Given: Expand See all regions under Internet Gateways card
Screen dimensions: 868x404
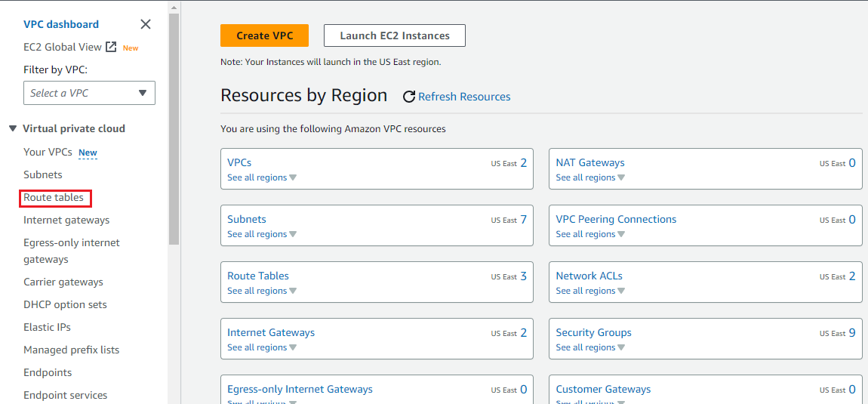Looking at the screenshot, I should (x=262, y=347).
